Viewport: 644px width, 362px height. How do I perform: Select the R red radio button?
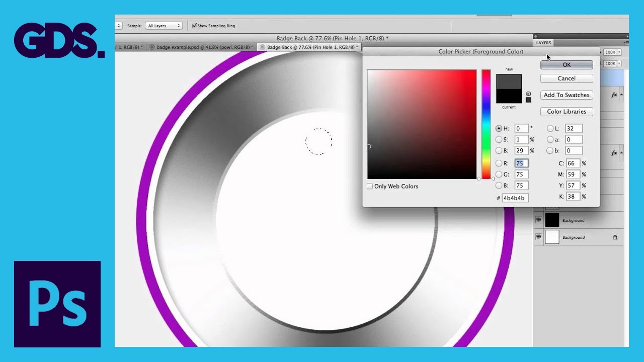pyautogui.click(x=499, y=163)
